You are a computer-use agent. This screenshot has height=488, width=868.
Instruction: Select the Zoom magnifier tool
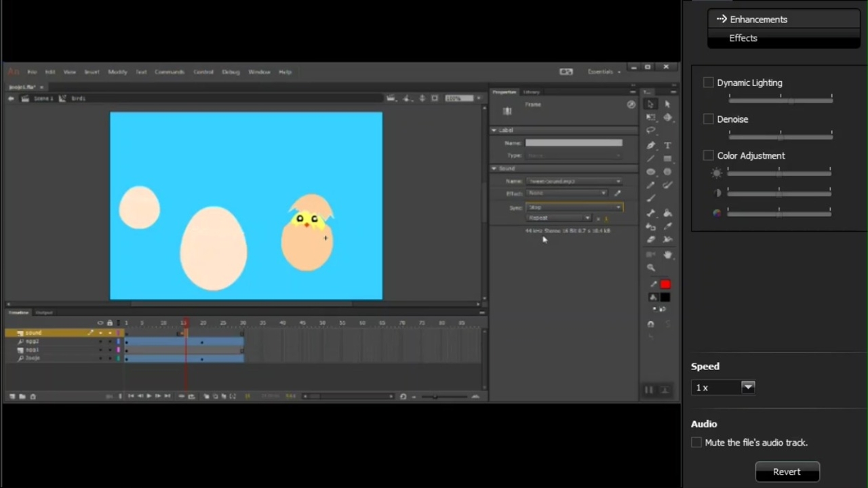click(651, 268)
